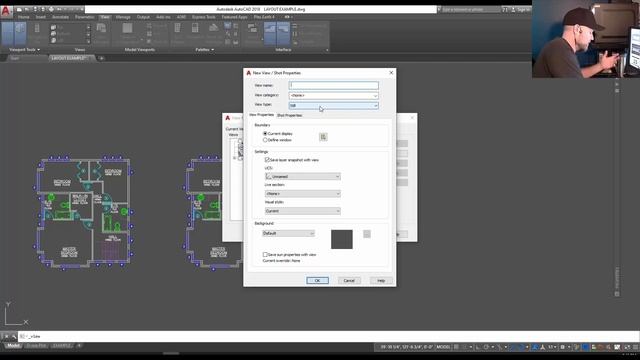The image size is (640, 360).
Task: Click the define view window pick button
Action: tap(323, 137)
